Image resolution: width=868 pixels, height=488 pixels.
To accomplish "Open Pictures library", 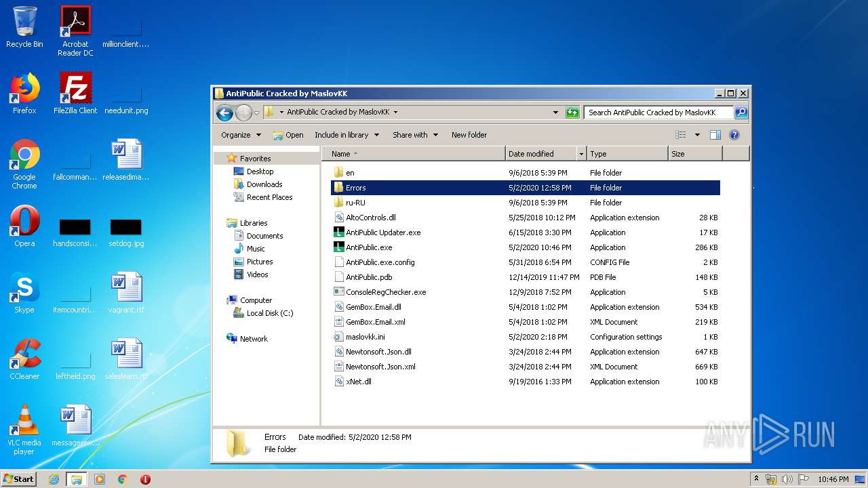I will pyautogui.click(x=260, y=262).
